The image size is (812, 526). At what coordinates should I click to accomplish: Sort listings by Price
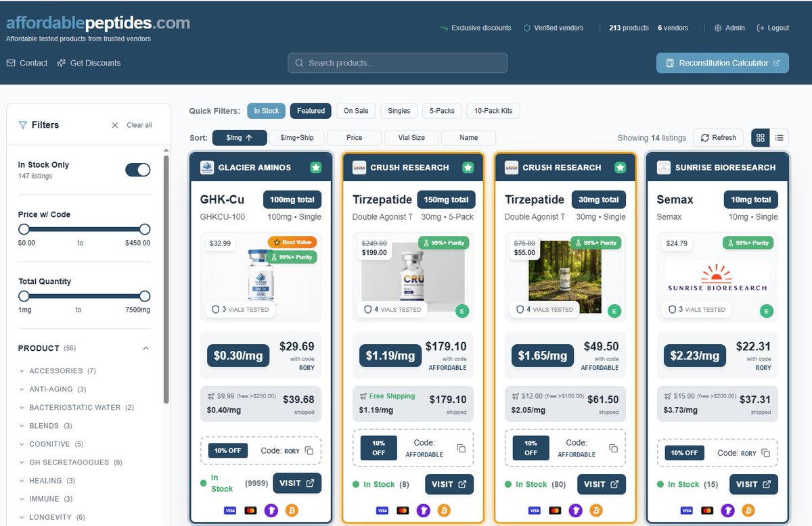tap(354, 138)
